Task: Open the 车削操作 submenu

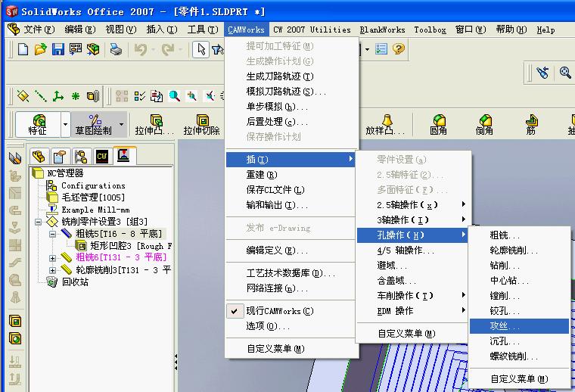Action: click(x=412, y=296)
